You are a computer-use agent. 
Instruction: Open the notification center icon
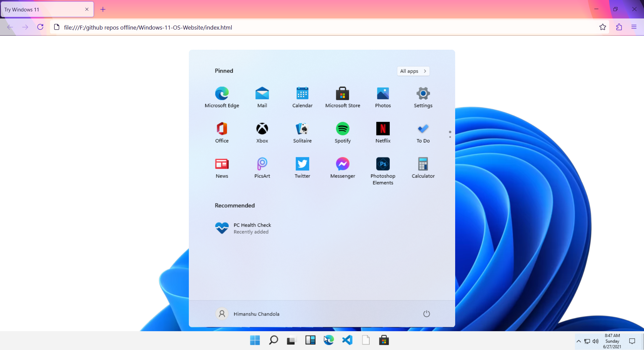(632, 341)
